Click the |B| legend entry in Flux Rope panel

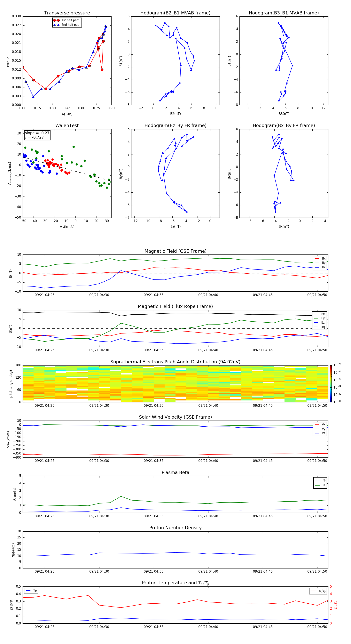pos(320,327)
